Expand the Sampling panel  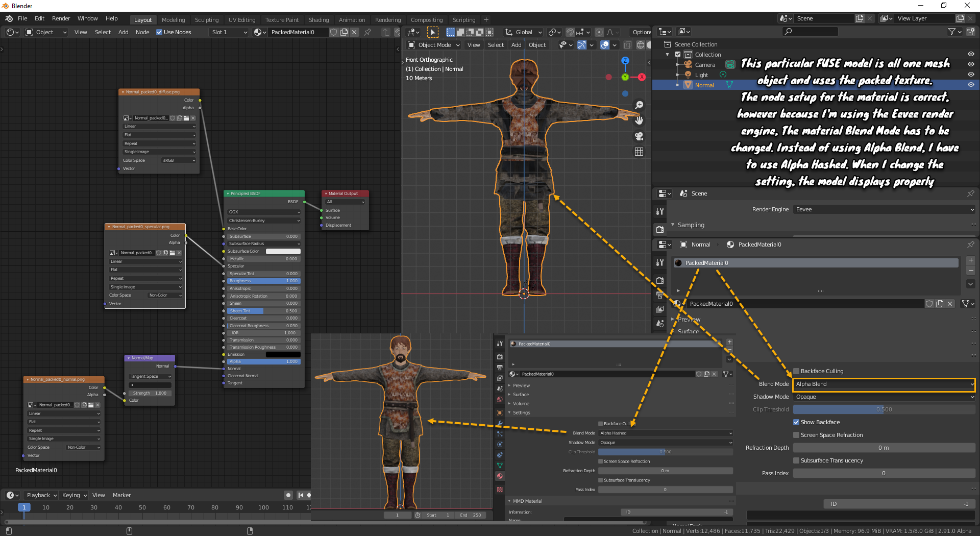pyautogui.click(x=691, y=225)
